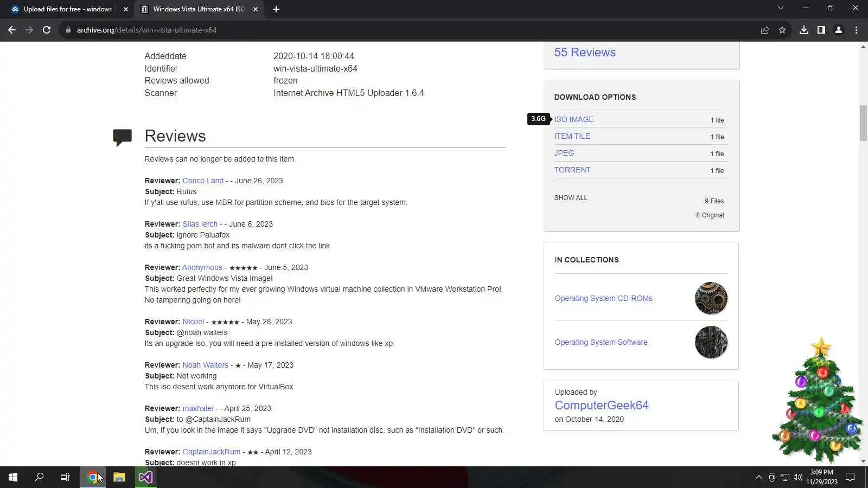This screenshot has width=868, height=488.
Task: Open the 55 Reviews link
Action: (585, 53)
